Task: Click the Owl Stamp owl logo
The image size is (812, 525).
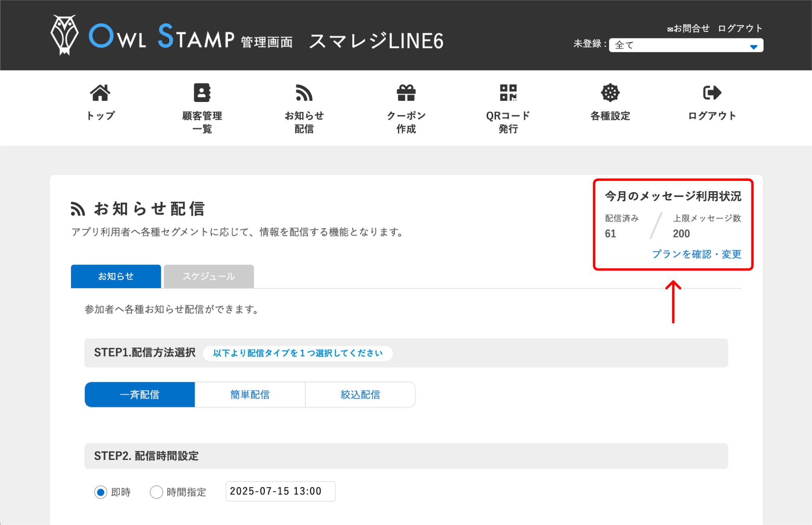Action: 64,35
